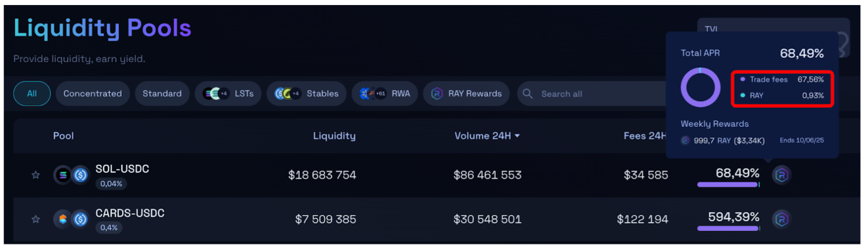Click the CARDS-USDC token pair icon

tap(71, 219)
